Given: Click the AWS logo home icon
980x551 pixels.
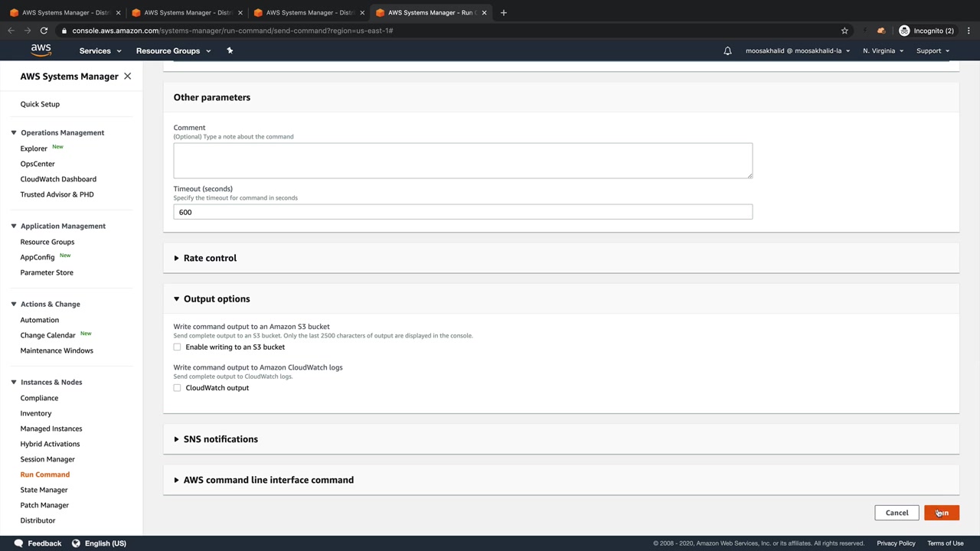Looking at the screenshot, I should pos(41,51).
